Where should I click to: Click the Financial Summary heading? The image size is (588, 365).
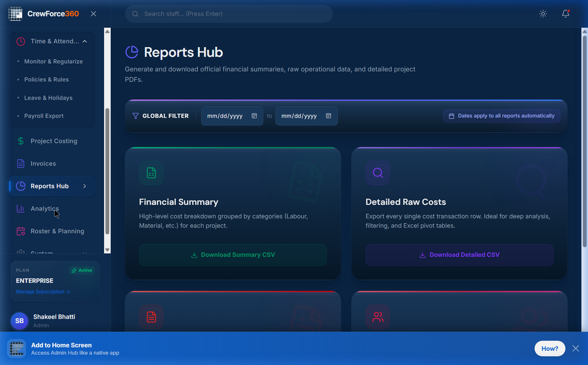click(179, 202)
